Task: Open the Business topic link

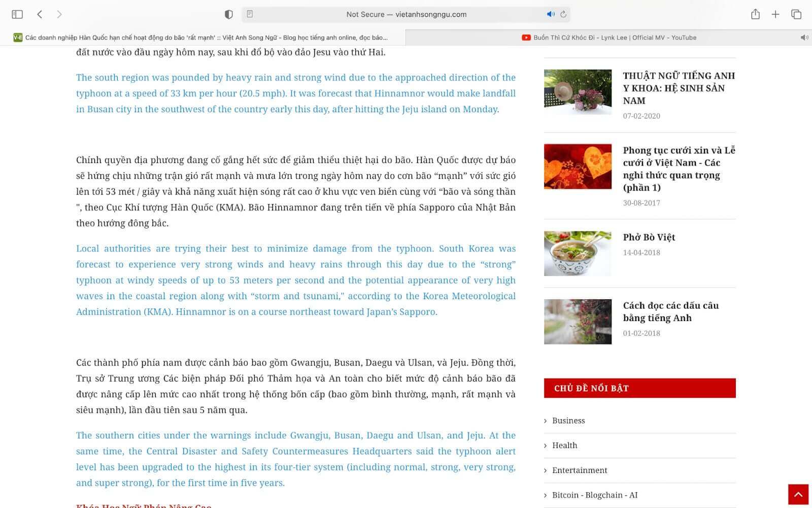Action: 568,421
